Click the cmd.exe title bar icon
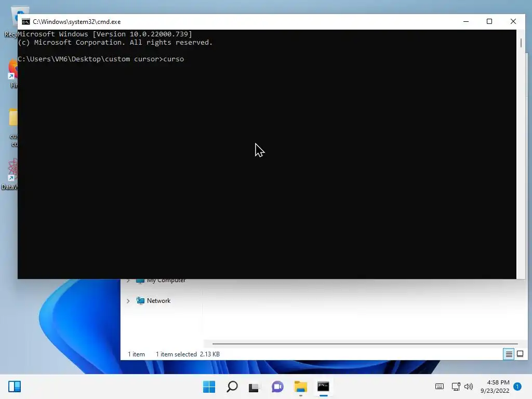This screenshot has width=532, height=399. [x=26, y=22]
